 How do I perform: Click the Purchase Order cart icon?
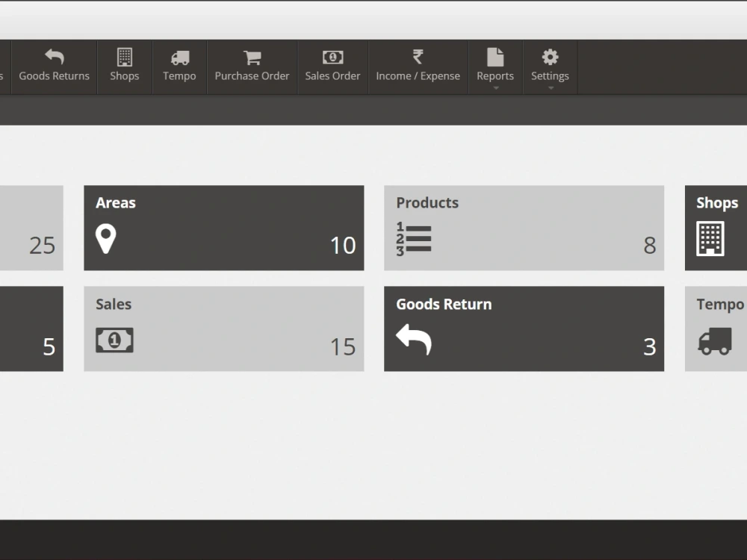[252, 57]
